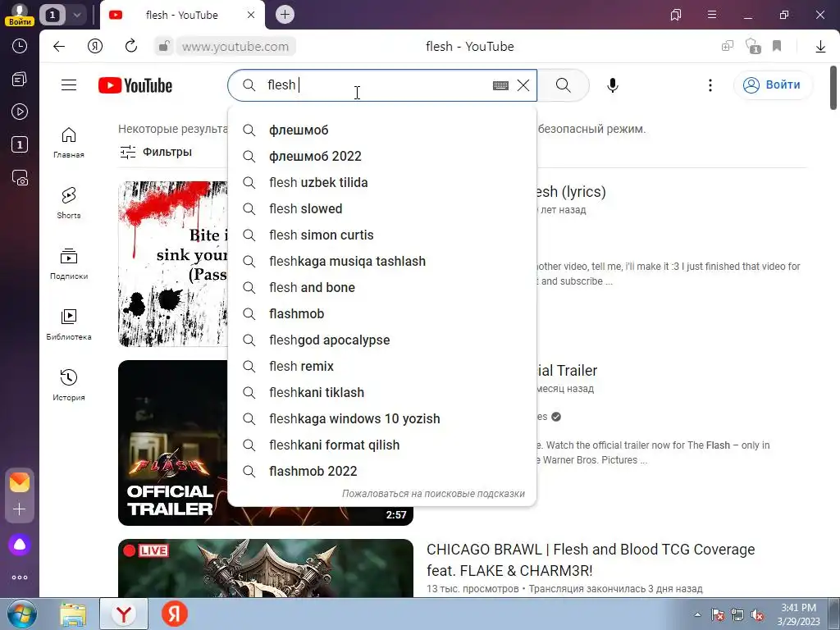The width and height of the screenshot is (840, 630).
Task: Show hidden system tray icons
Action: coord(697,615)
